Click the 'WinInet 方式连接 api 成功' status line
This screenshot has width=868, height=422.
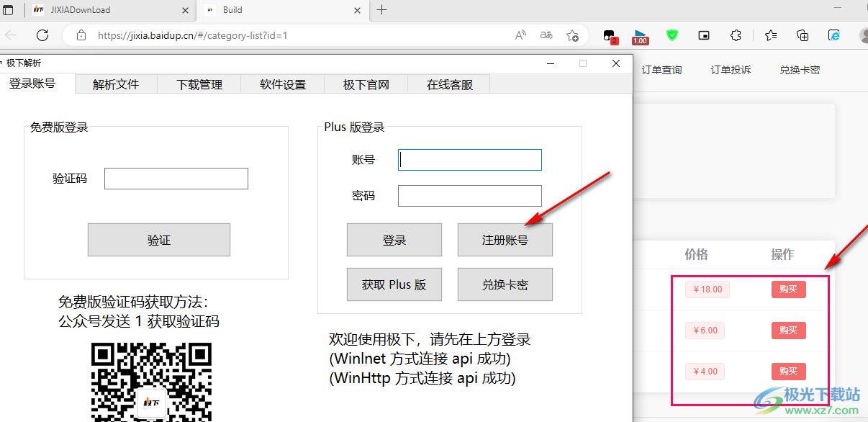coord(420,358)
